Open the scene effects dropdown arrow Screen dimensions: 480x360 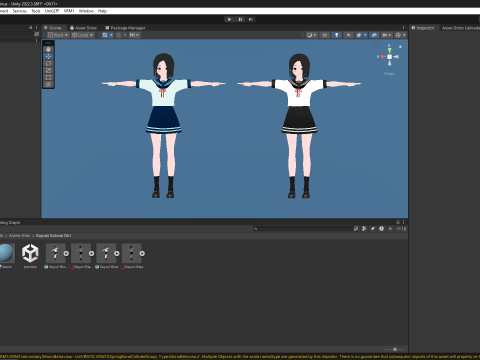click(x=366, y=35)
